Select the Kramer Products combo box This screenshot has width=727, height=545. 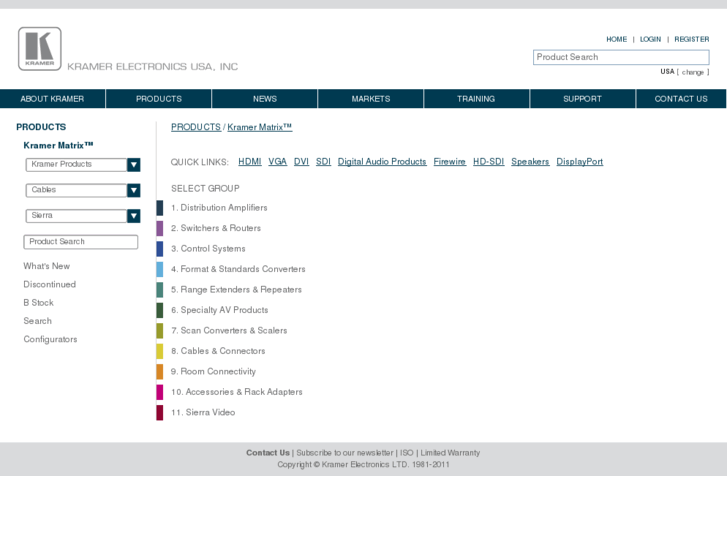pos(83,165)
